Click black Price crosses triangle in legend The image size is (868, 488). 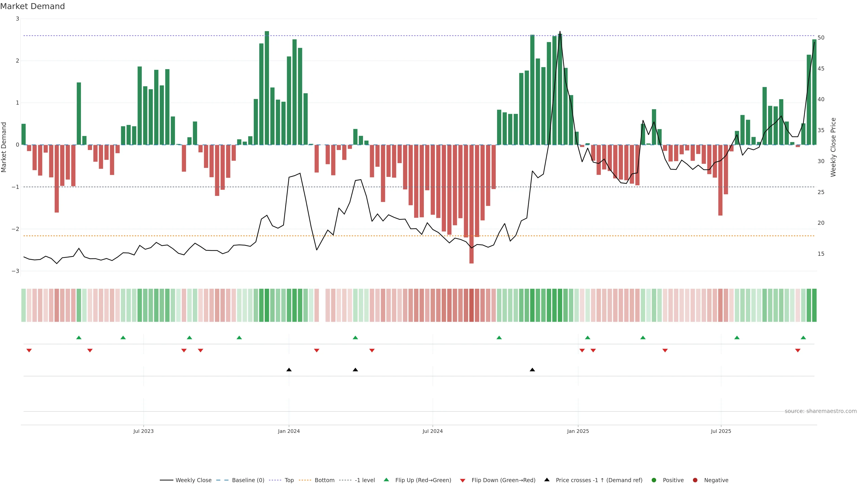547,480
